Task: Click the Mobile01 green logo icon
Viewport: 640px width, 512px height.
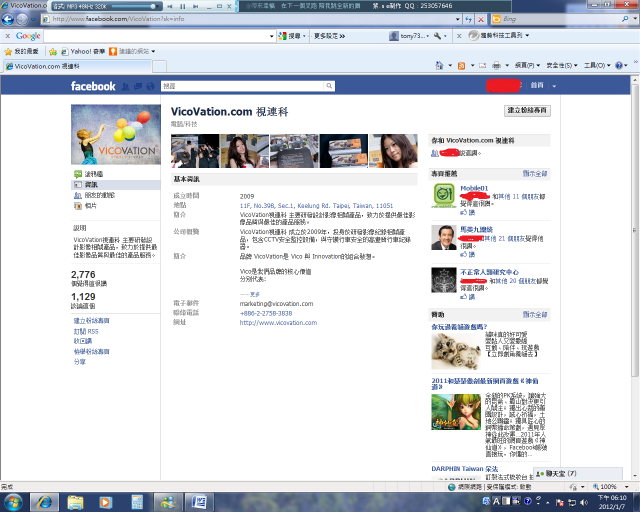Action: 444,196
